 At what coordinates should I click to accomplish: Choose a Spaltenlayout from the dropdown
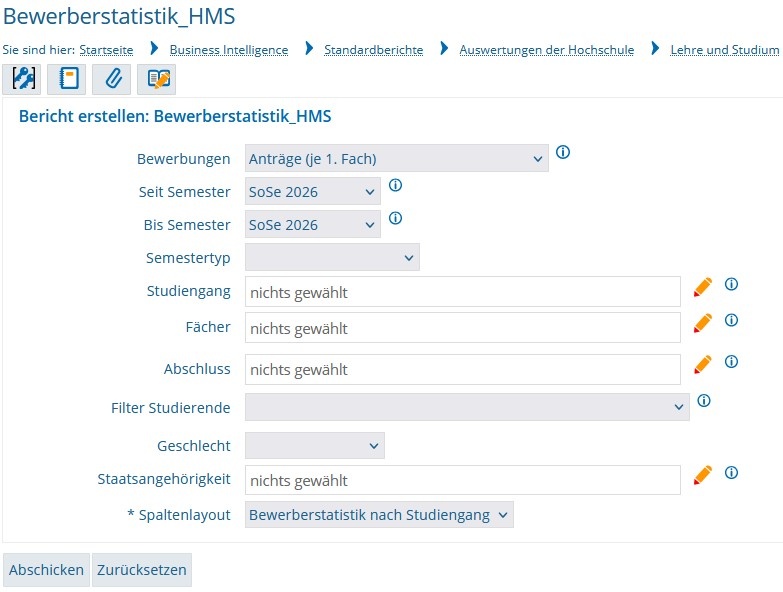379,515
